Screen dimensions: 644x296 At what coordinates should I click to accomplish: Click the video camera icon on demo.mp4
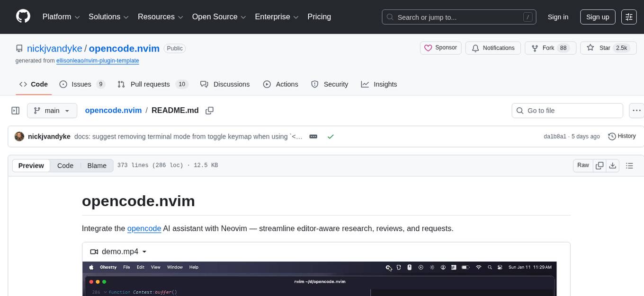click(x=94, y=252)
